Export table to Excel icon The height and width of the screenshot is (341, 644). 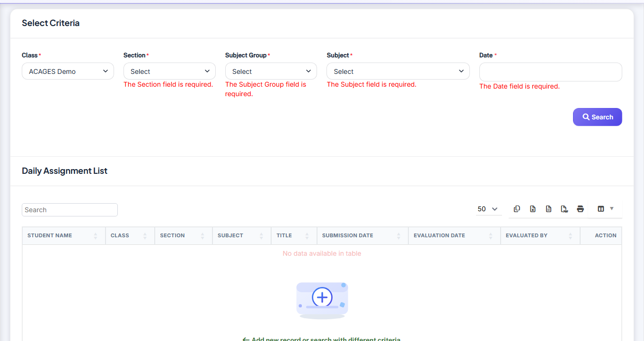click(533, 209)
